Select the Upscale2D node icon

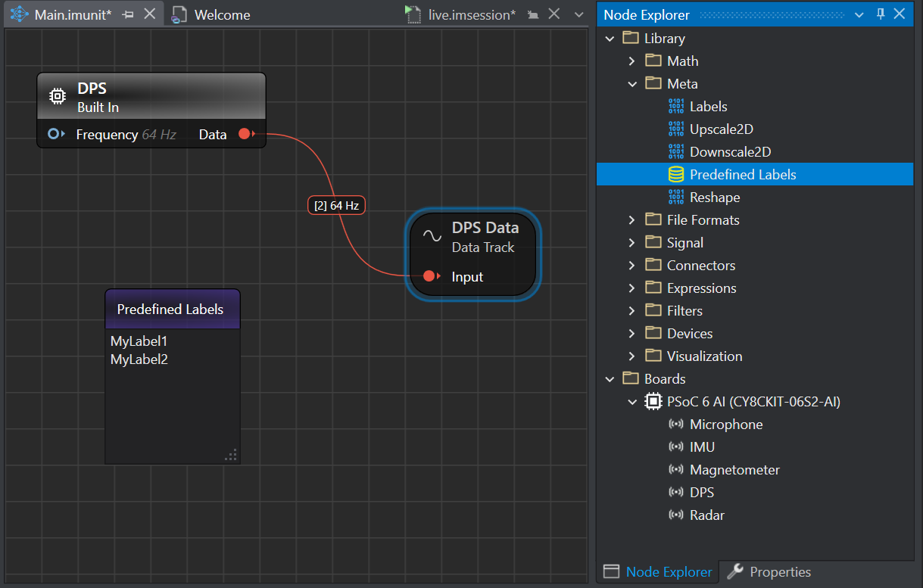click(x=676, y=129)
